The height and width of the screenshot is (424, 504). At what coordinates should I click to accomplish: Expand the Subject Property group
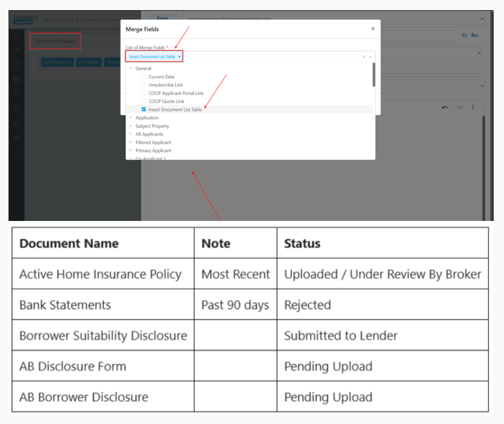131,126
